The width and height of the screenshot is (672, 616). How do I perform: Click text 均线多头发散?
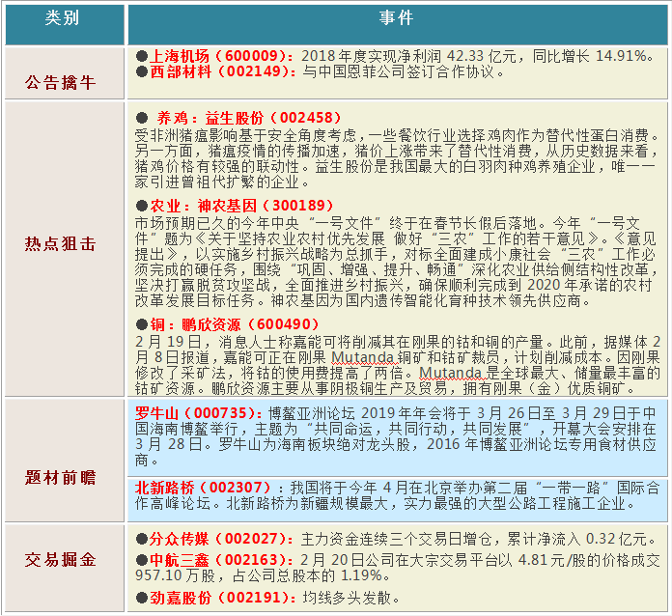click(348, 598)
